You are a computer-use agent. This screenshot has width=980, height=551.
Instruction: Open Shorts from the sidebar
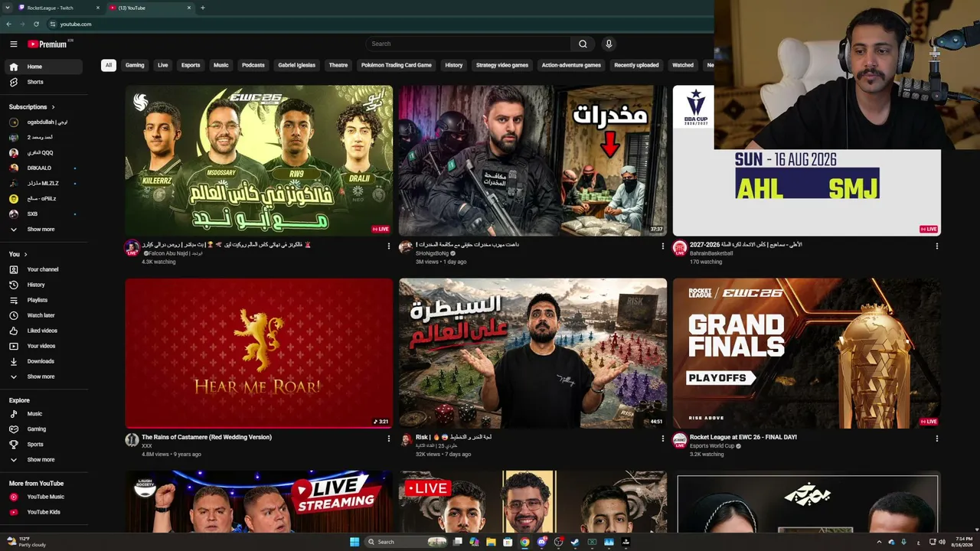43,82
